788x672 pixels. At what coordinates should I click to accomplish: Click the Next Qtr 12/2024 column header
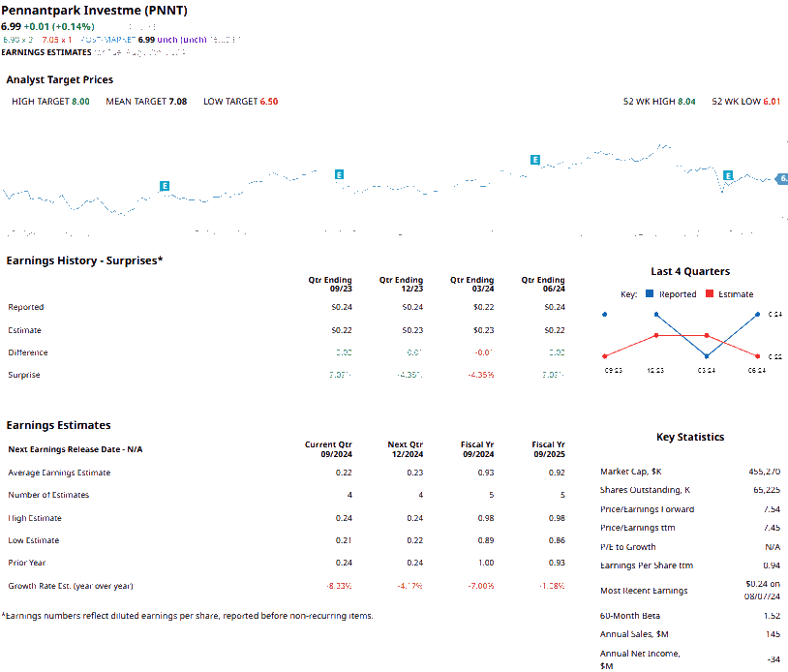point(406,449)
